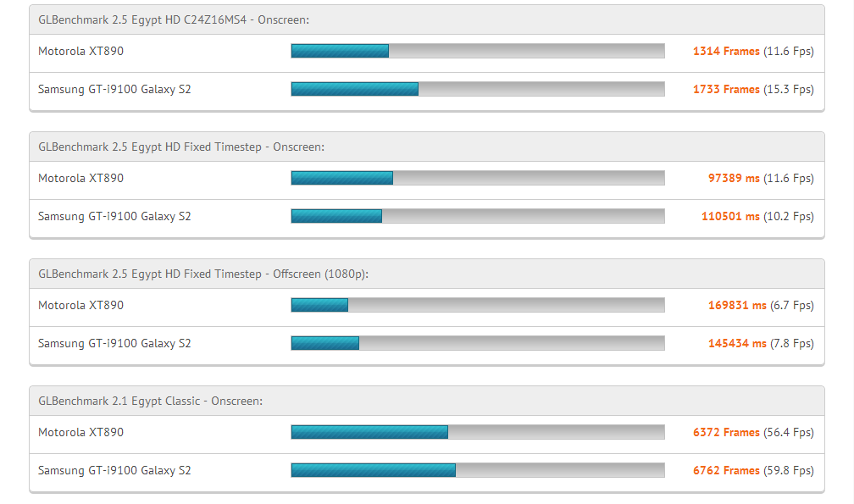The width and height of the screenshot is (854, 504).
Task: Click the Egypt HD Fixed Timestep Onscreen header
Action: tap(181, 147)
